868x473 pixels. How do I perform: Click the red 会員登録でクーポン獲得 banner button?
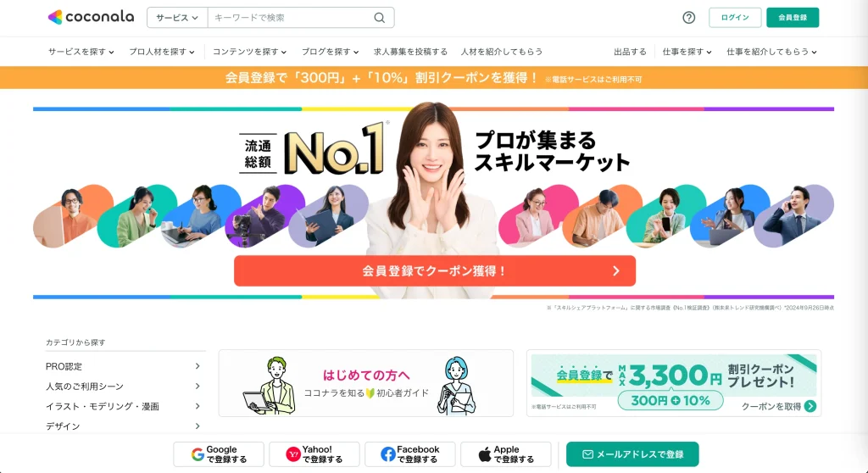click(x=435, y=271)
